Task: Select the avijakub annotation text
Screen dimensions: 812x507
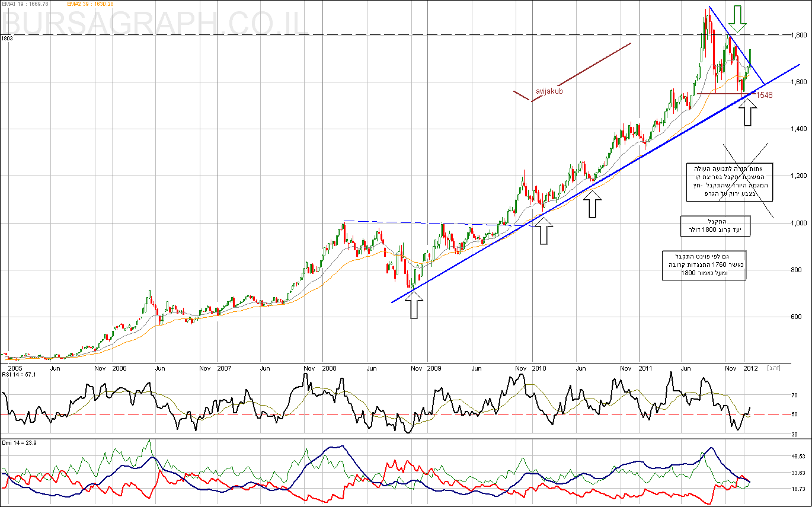Action: click(549, 91)
